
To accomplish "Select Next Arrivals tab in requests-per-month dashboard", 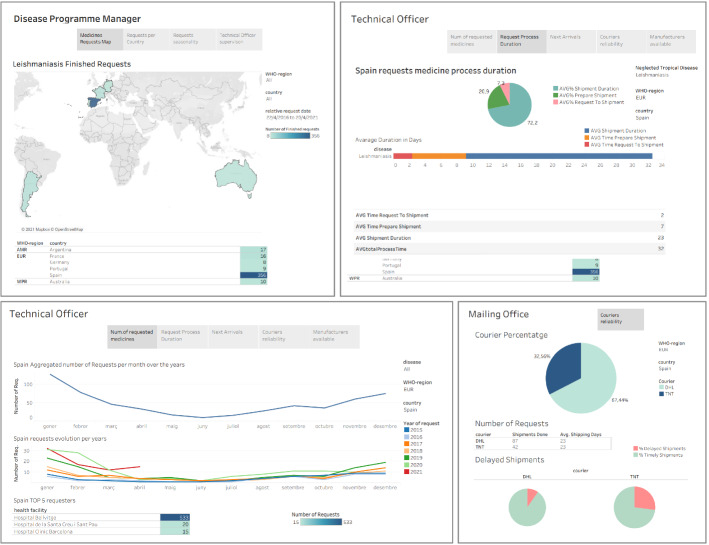I will tap(233, 336).
